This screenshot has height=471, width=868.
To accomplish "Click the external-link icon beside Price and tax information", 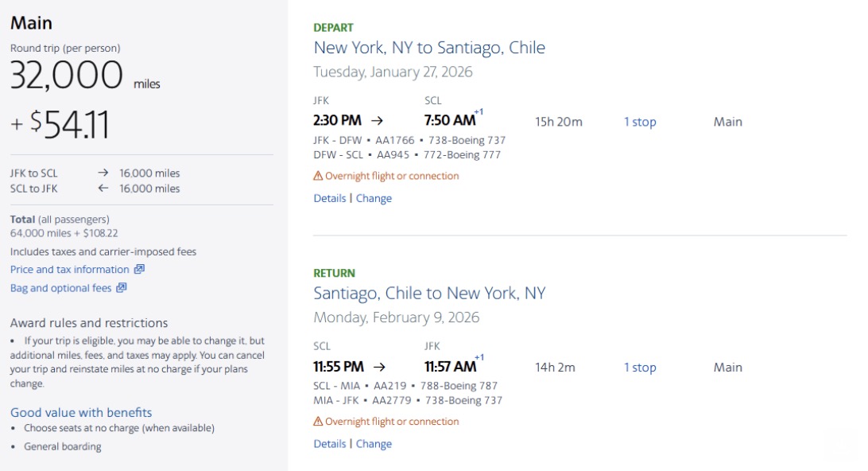I will coord(141,269).
